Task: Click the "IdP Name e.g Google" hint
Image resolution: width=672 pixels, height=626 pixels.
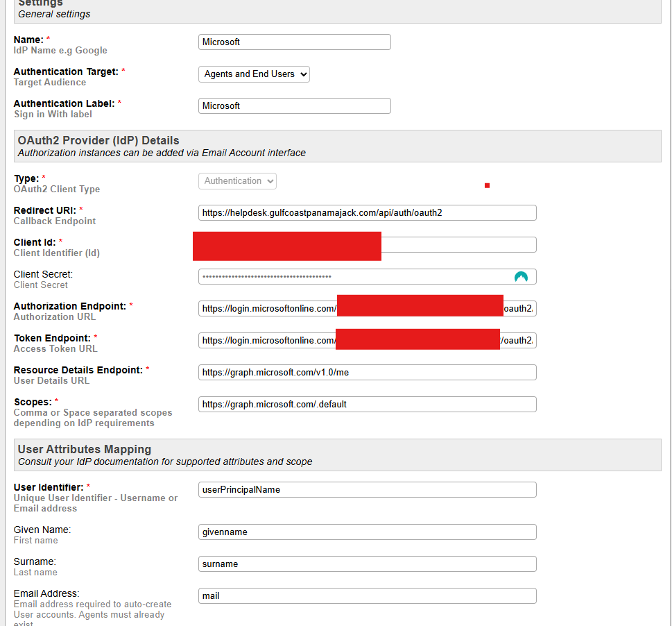Action: point(60,51)
